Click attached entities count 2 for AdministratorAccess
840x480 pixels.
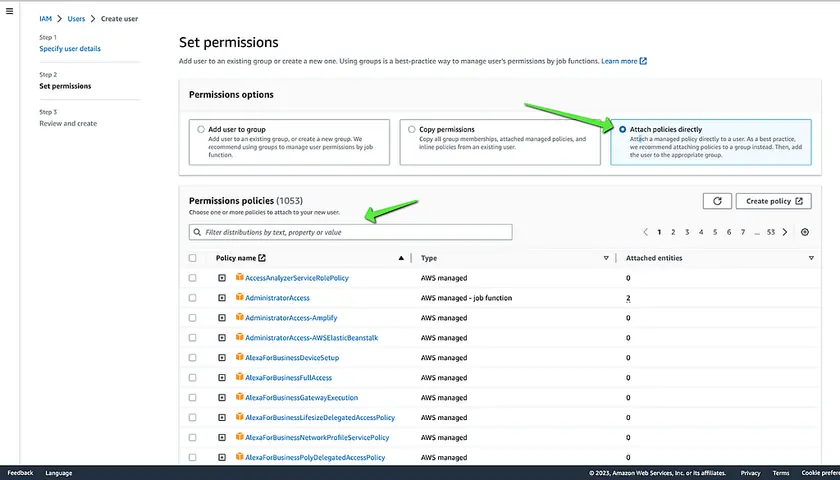(628, 298)
